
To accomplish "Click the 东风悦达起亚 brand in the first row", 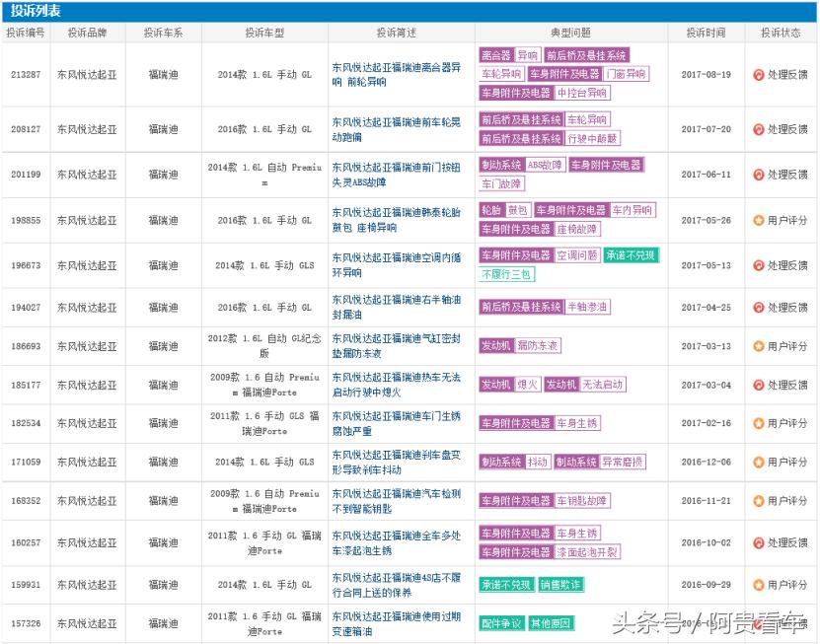I will [87, 71].
